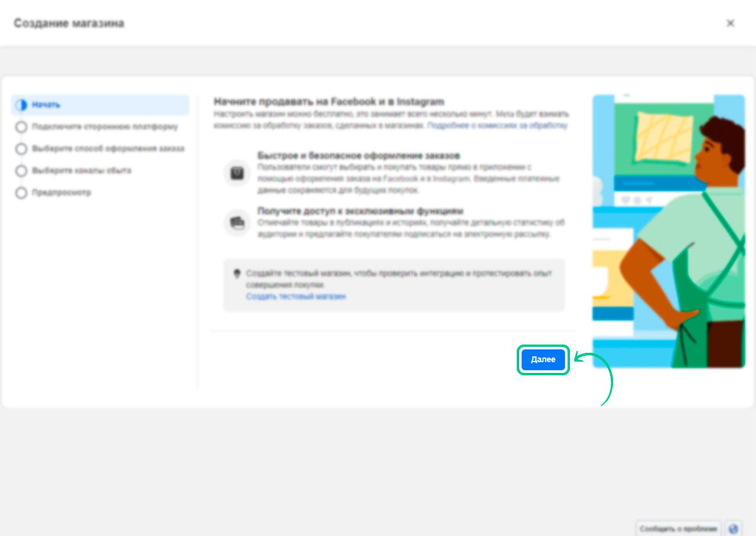
Task: Click the half-filled circle beside Начать
Action: [21, 105]
